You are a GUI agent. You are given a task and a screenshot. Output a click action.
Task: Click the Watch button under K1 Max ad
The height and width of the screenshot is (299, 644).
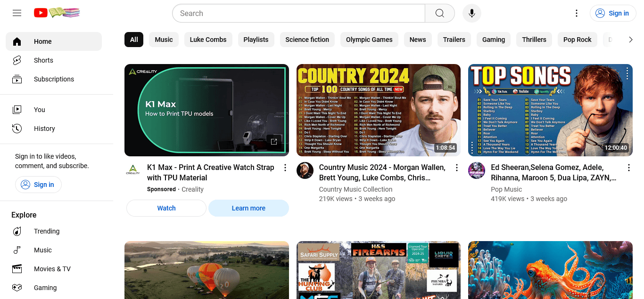tap(166, 208)
